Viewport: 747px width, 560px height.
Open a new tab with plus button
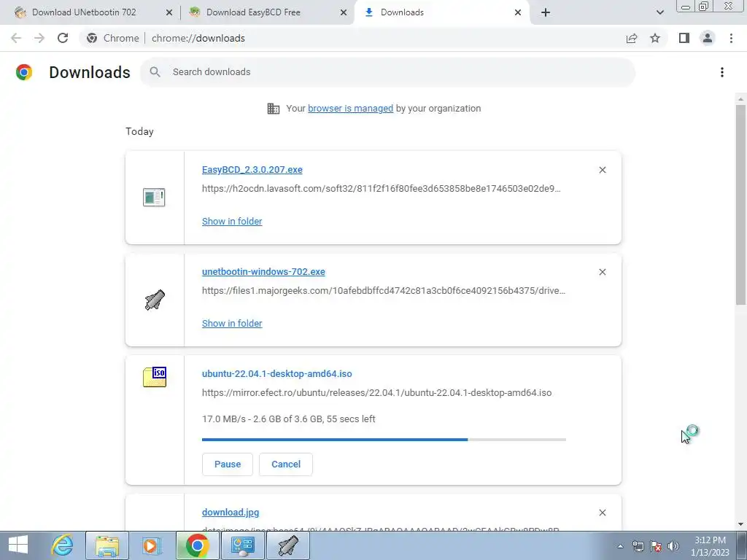click(546, 12)
